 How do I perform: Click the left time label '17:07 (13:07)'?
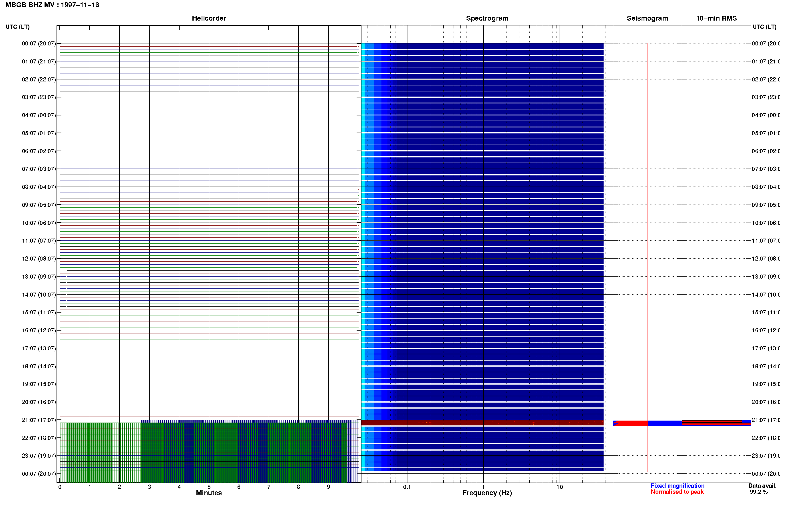[39, 348]
